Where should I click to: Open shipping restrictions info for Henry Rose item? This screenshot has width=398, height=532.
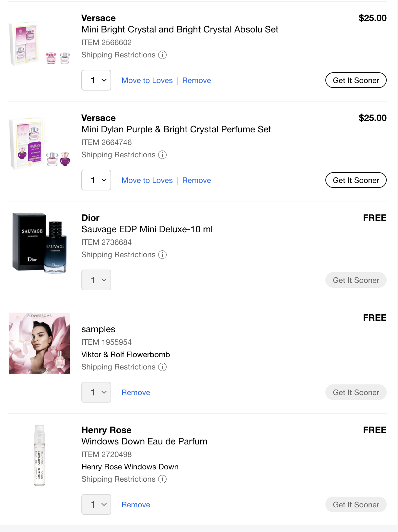[x=162, y=479]
